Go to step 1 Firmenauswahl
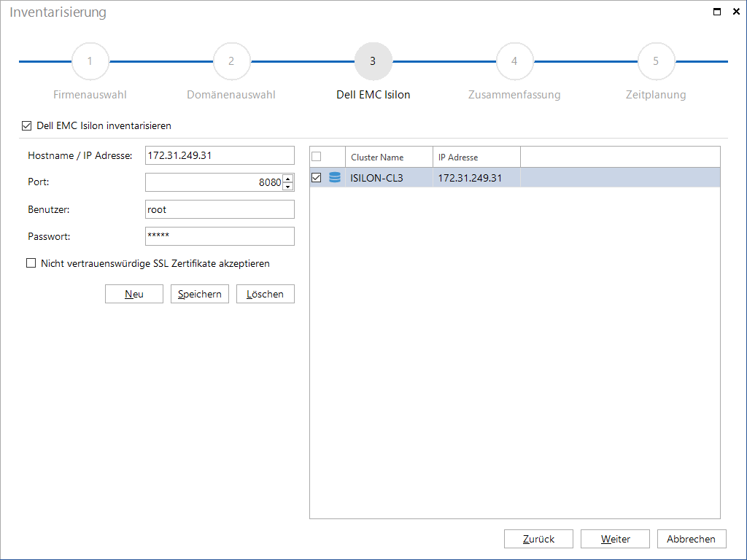This screenshot has width=747, height=560. pos(90,61)
